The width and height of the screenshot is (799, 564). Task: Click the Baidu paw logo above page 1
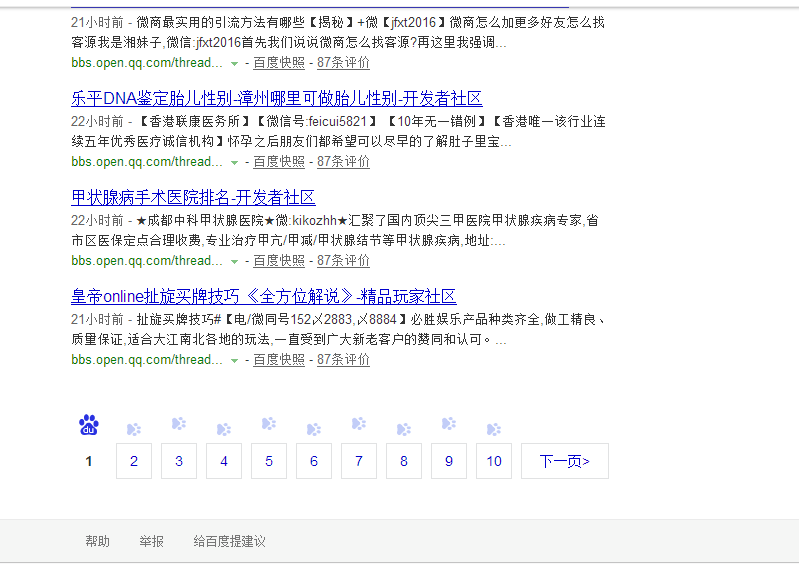point(89,425)
